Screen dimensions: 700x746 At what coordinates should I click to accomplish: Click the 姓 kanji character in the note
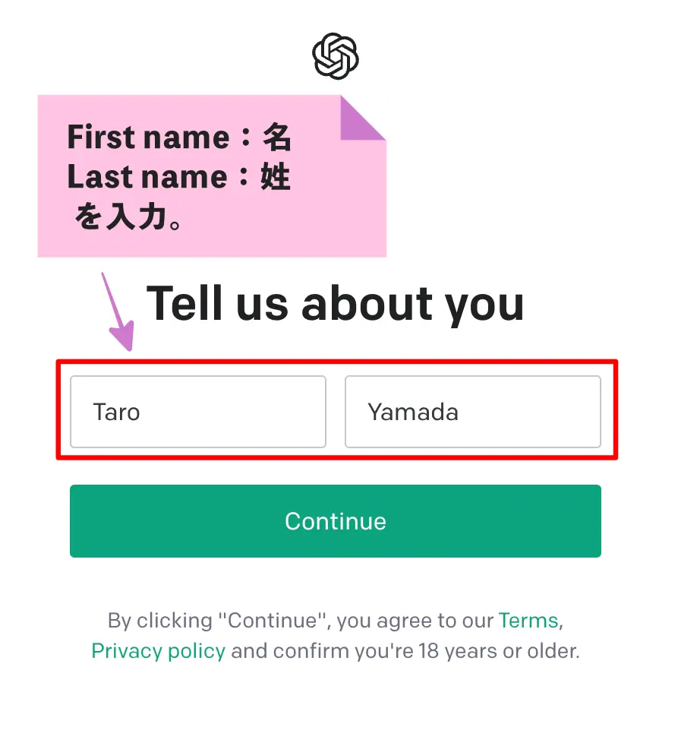[x=276, y=176]
